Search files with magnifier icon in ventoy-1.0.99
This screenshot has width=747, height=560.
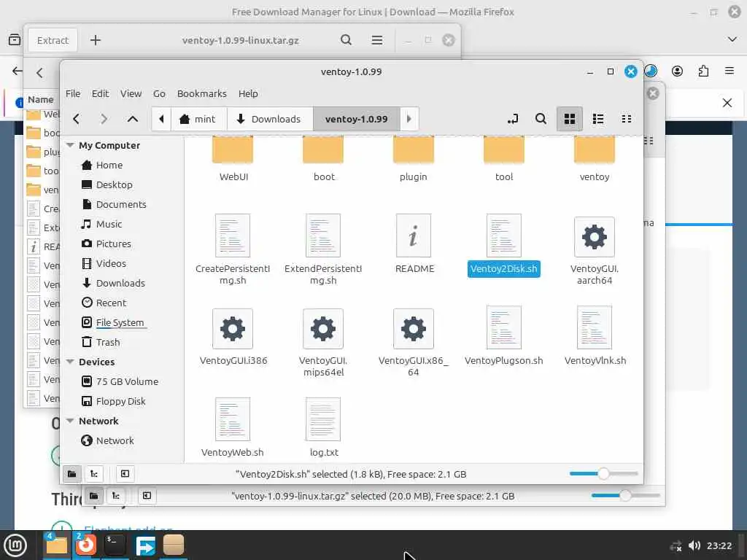[x=541, y=119]
